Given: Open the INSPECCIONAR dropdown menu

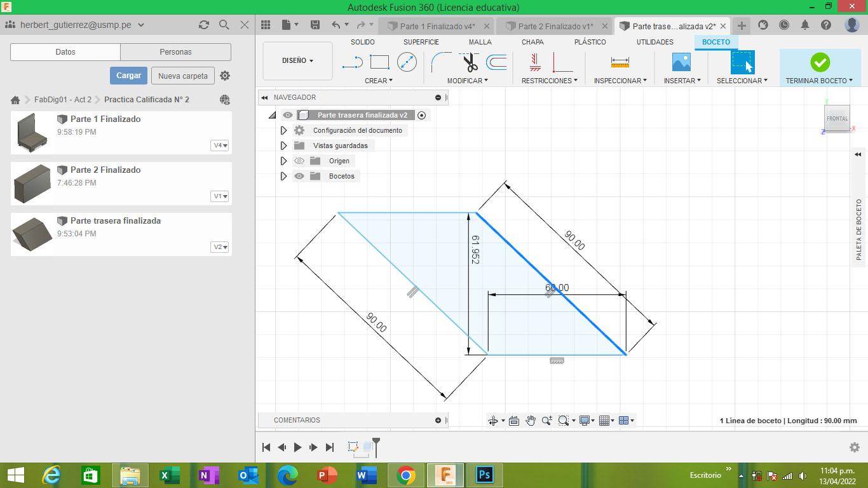Looking at the screenshot, I should pyautogui.click(x=620, y=81).
